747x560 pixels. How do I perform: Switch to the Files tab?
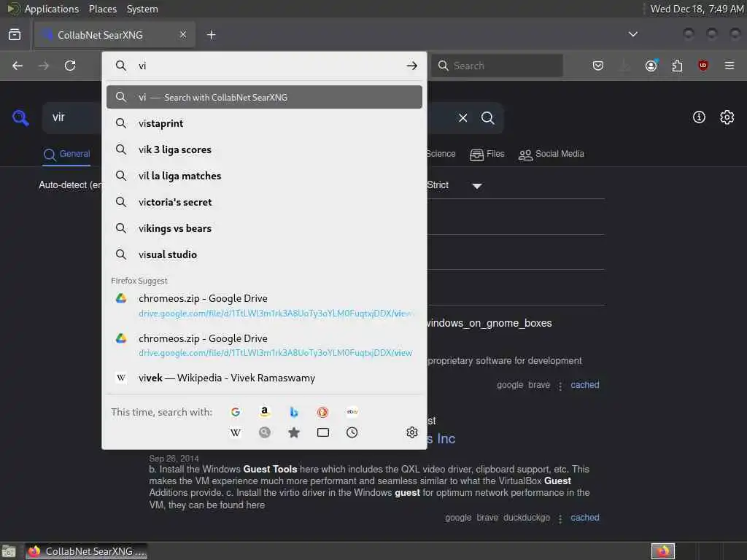(487, 155)
